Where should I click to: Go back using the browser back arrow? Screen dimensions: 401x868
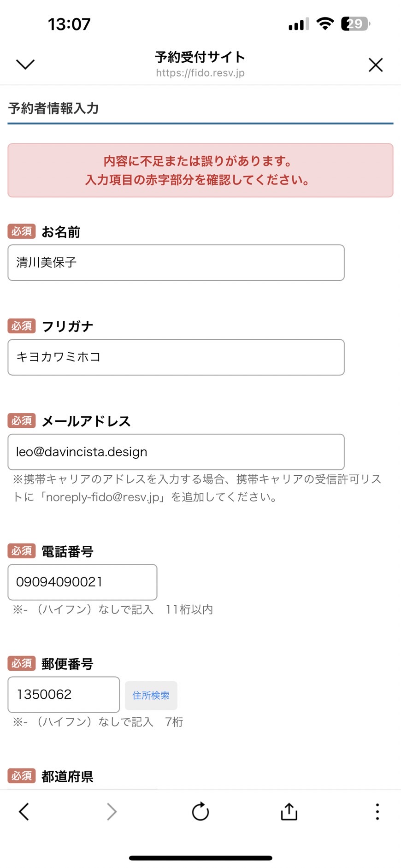coord(24,811)
